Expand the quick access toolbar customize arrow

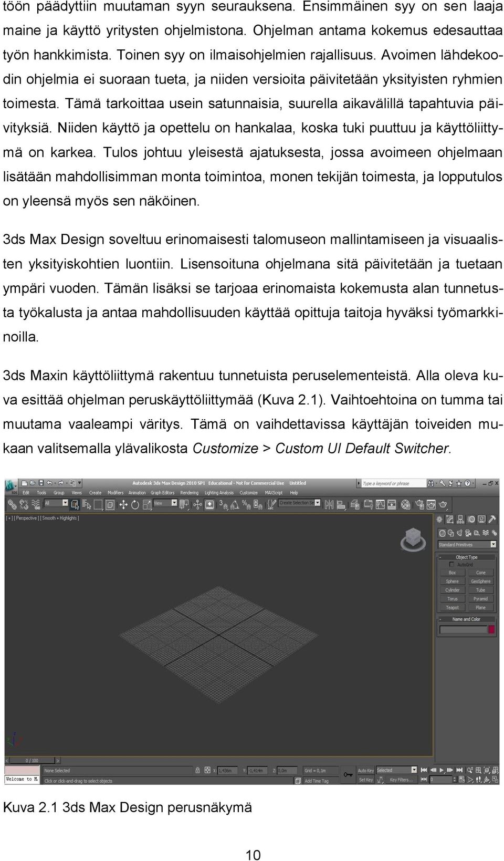[x=80, y=483]
